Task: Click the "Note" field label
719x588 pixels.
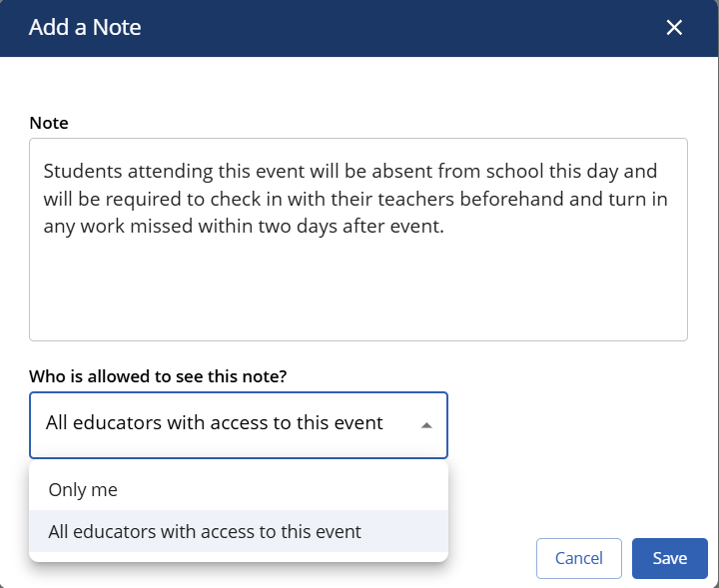Action: click(49, 123)
